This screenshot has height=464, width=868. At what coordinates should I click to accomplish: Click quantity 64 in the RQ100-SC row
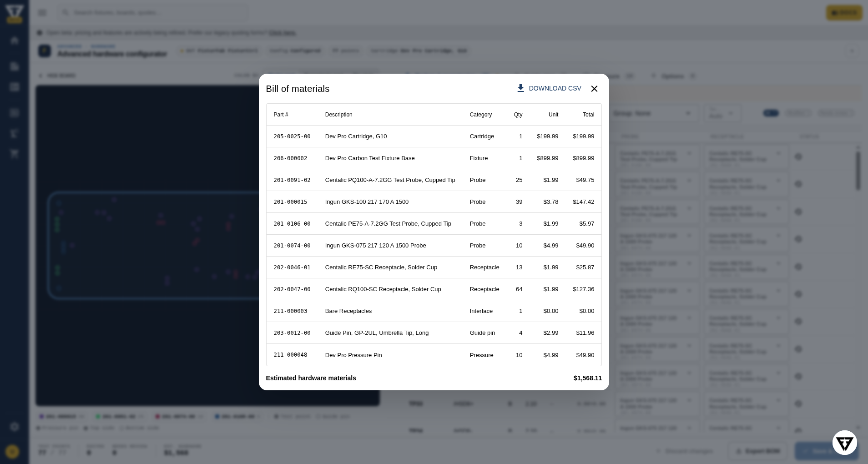point(519,289)
